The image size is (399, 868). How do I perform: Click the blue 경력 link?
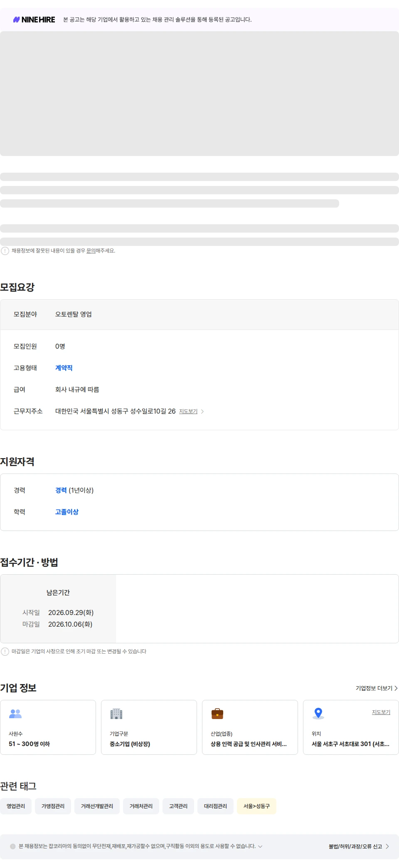pos(61,490)
